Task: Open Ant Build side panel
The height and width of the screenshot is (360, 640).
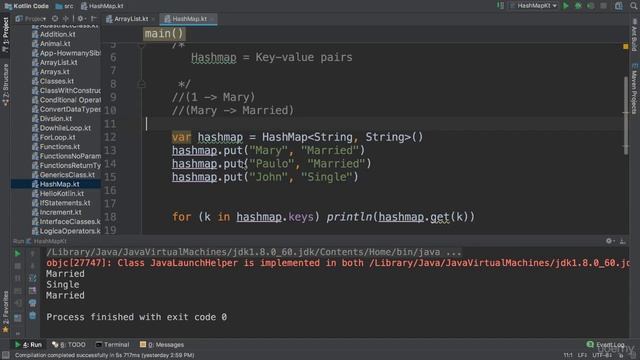Action: tap(634, 35)
